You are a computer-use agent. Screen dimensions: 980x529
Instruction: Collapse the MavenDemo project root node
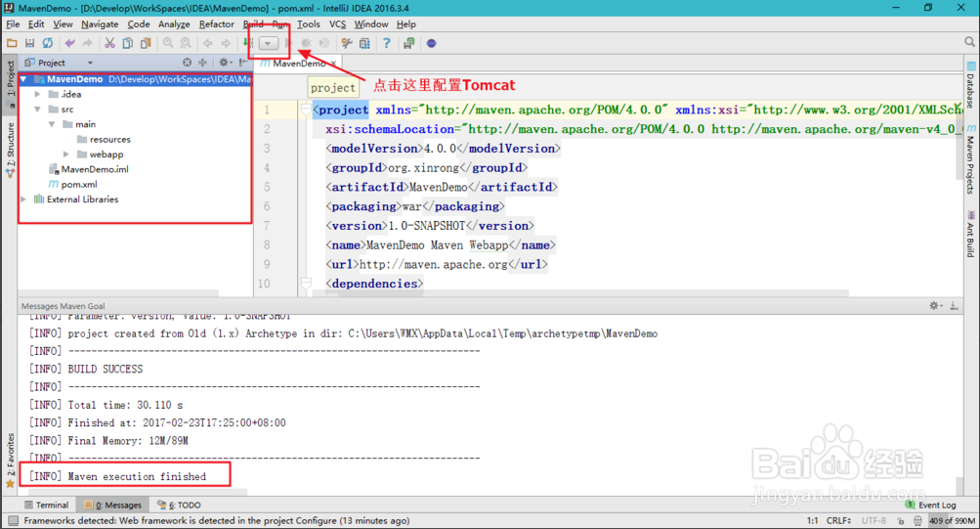[x=23, y=79]
